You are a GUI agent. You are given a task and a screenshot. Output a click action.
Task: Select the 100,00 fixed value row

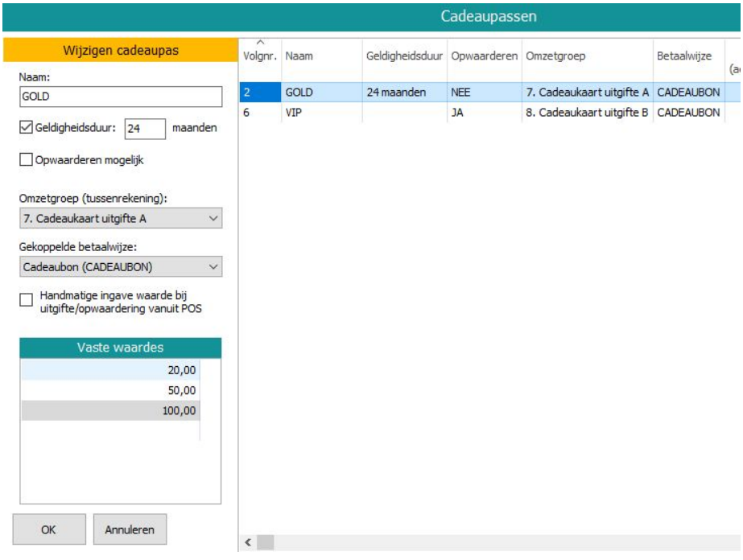(x=107, y=411)
